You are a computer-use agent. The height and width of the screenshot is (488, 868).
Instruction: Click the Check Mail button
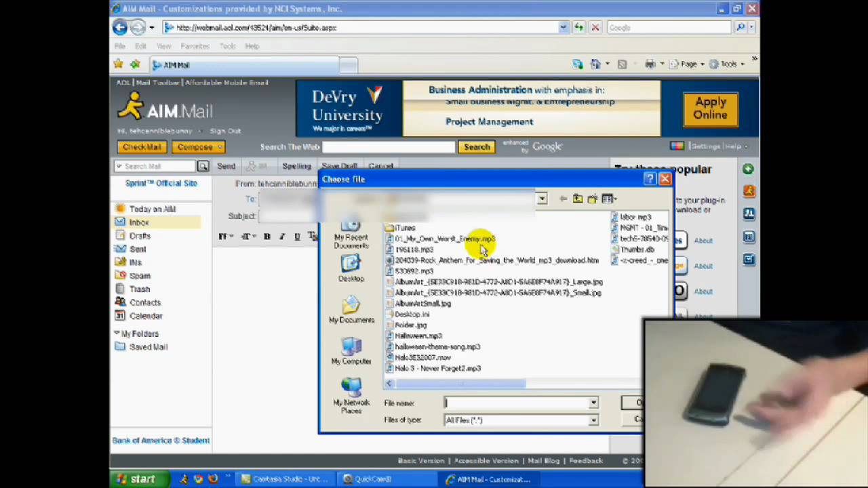[142, 147]
